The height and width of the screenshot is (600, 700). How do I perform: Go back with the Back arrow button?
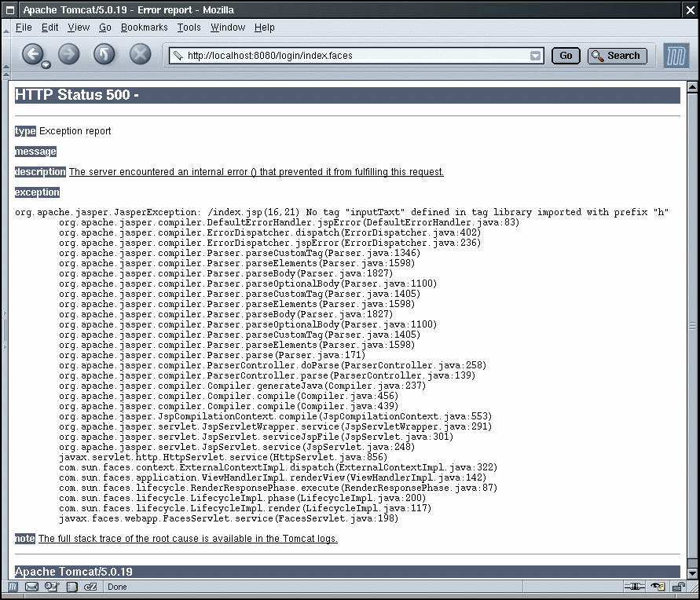(32, 55)
